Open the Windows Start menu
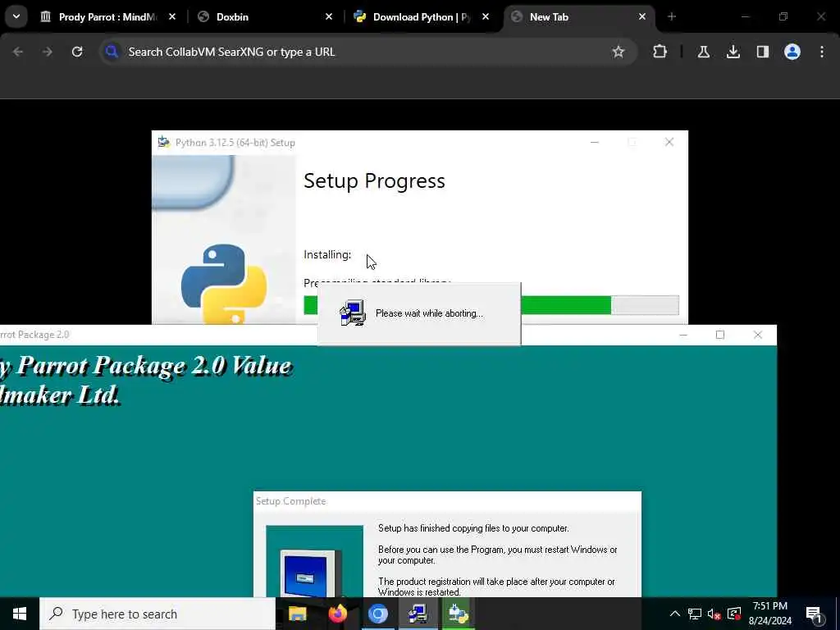This screenshot has width=840, height=630. (x=20, y=614)
